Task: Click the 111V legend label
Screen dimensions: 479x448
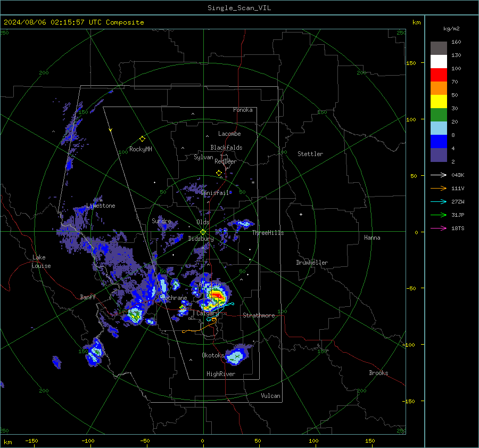Action: (x=458, y=189)
